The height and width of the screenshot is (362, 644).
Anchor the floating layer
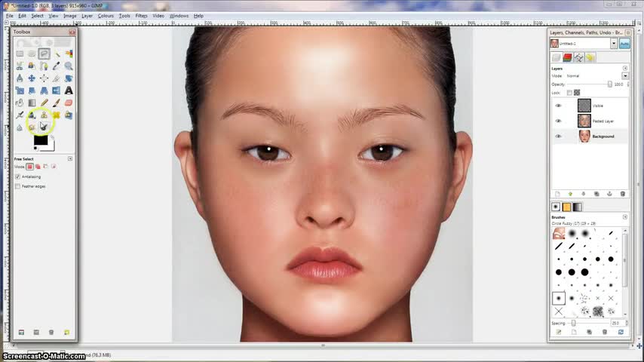(x=609, y=194)
